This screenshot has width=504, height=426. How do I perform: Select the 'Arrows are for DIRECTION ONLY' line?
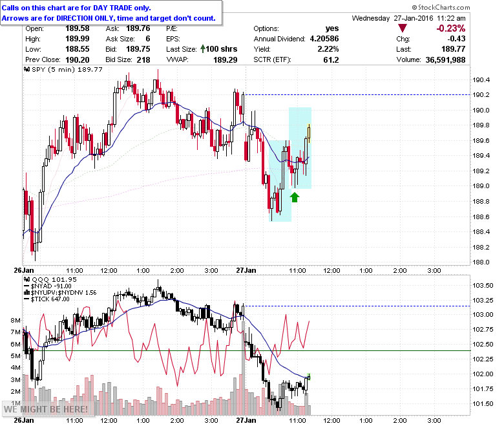[x=109, y=18]
